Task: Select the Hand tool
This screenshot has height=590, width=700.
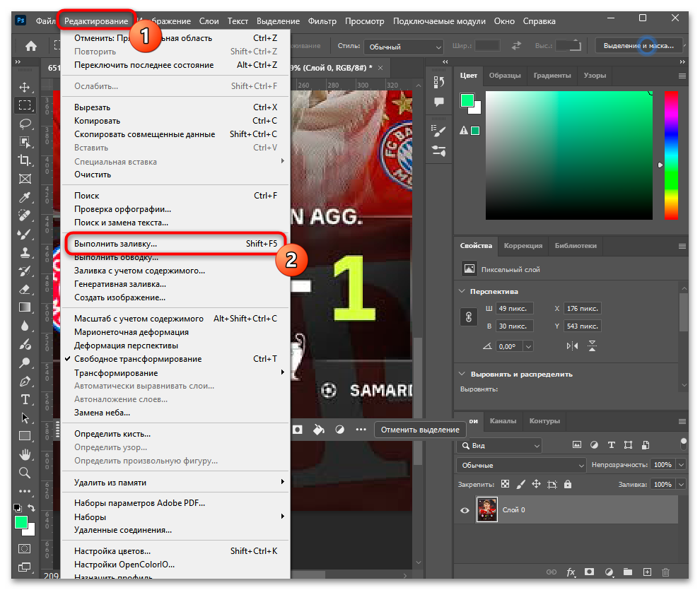Action: (x=25, y=454)
